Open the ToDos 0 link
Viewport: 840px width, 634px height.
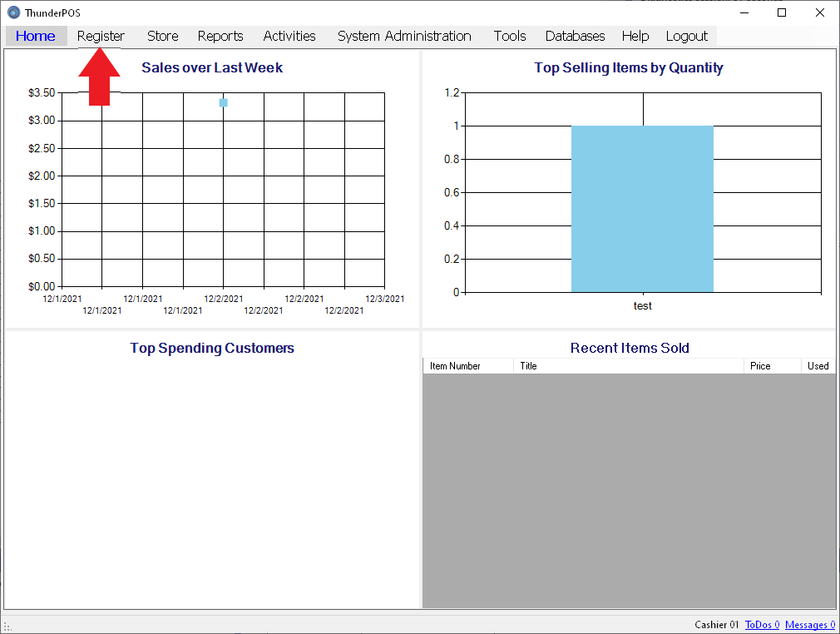tap(762, 625)
